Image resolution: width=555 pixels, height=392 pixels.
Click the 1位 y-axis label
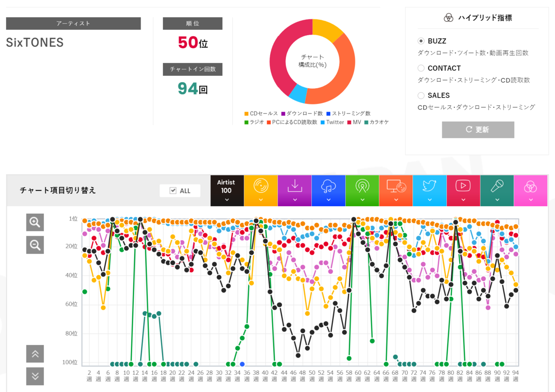(x=73, y=218)
